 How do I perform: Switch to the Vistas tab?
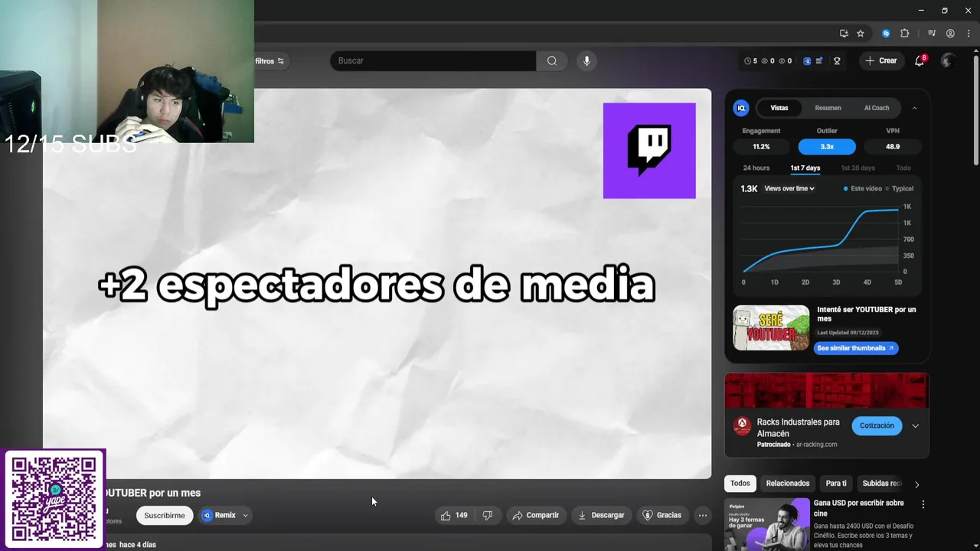click(x=779, y=108)
